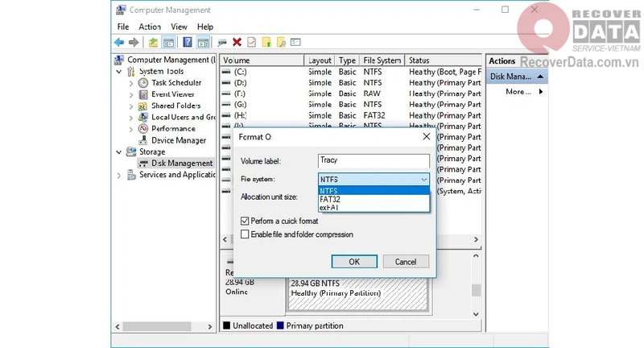
Task: Click the toolbar icon left of red X
Action: (222, 42)
